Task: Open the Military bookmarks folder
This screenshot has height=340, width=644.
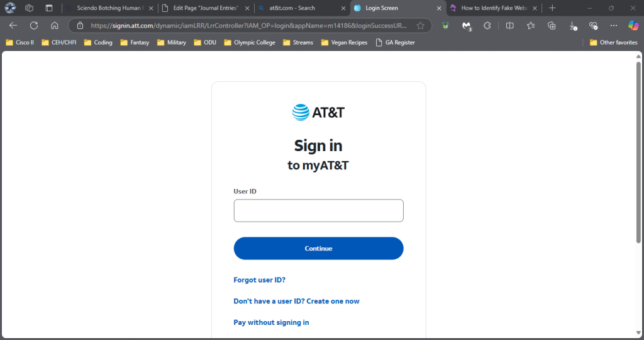Action: (x=172, y=42)
